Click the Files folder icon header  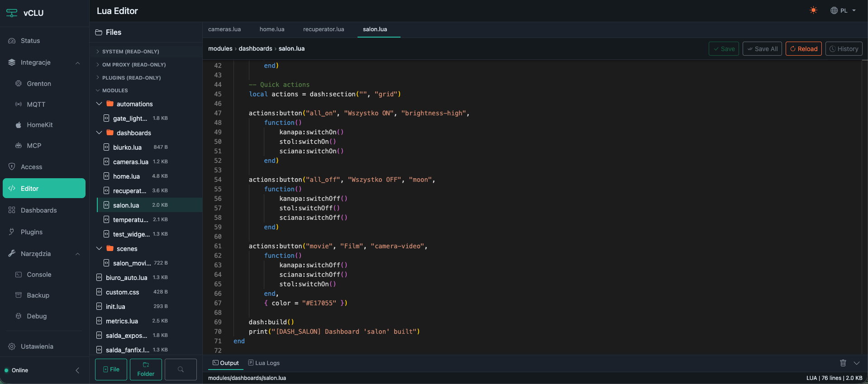99,33
